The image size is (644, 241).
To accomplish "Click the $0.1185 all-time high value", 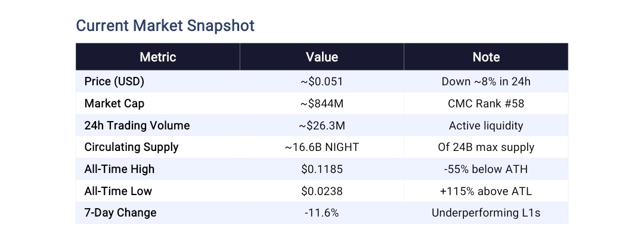I will [321, 169].
